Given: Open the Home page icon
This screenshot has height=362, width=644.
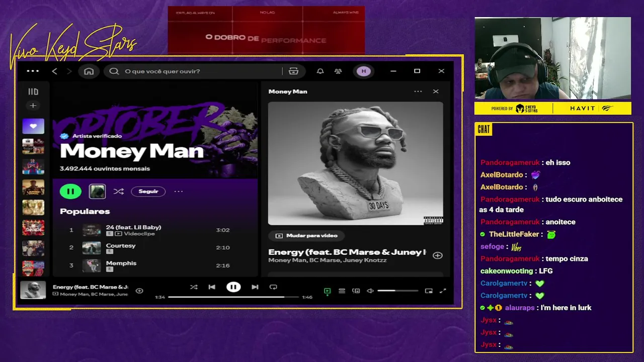Looking at the screenshot, I should pos(89,71).
